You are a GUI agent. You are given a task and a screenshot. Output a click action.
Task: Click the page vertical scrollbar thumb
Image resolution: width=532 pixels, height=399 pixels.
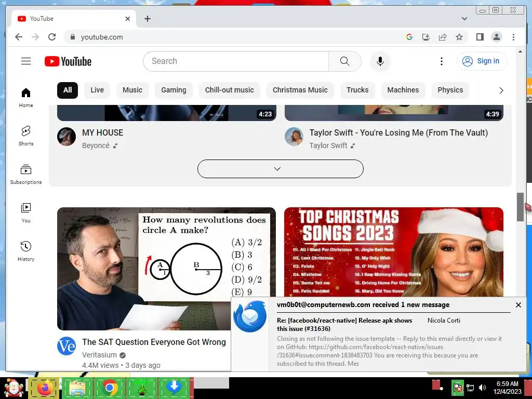520,207
